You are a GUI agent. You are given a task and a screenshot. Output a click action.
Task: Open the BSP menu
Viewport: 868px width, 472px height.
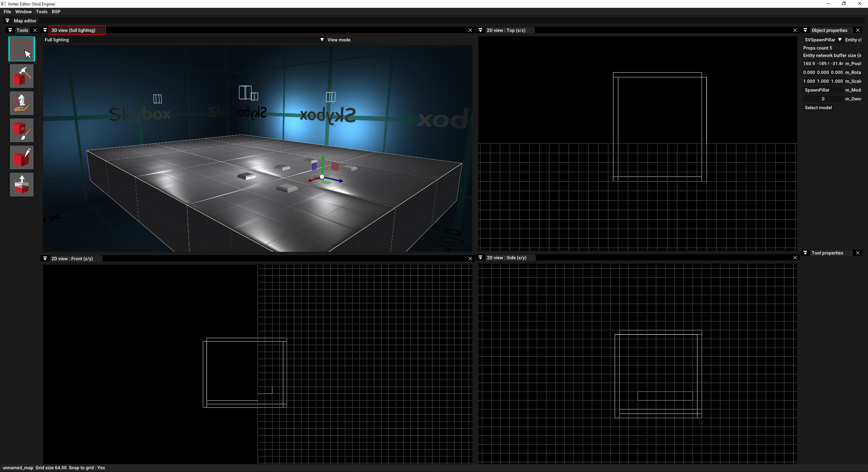pos(56,12)
